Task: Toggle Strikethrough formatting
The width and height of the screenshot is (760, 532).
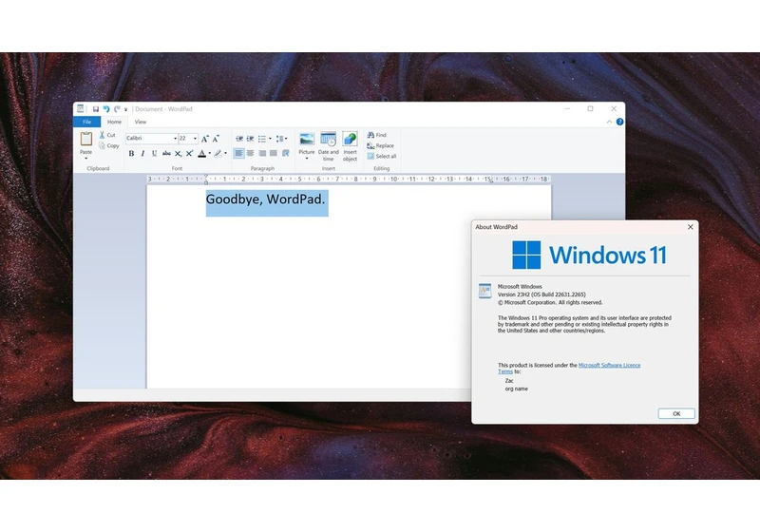Action: click(166, 154)
